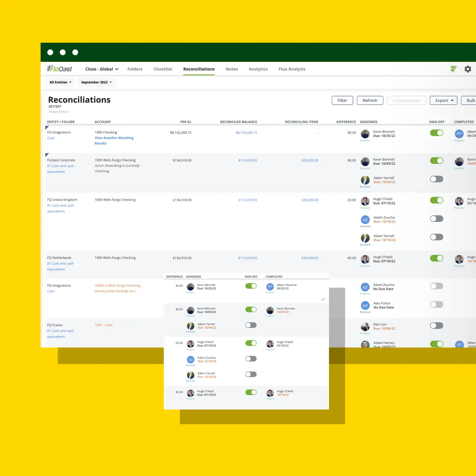
Task: Click Hugh O'Neill completed avatar dated 05/10/22 in panel
Action: 270,344
